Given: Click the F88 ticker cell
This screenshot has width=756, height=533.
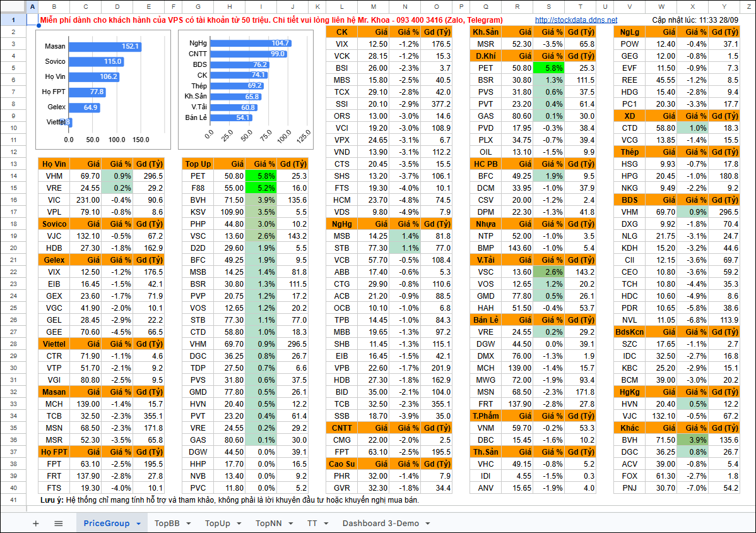Looking at the screenshot, I should (x=198, y=188).
